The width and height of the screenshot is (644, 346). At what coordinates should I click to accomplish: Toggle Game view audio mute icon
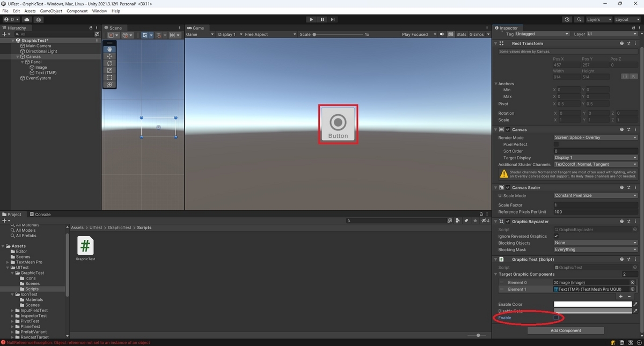(x=442, y=34)
